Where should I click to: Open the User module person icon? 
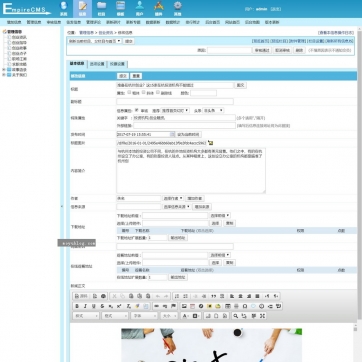coord(140,6)
